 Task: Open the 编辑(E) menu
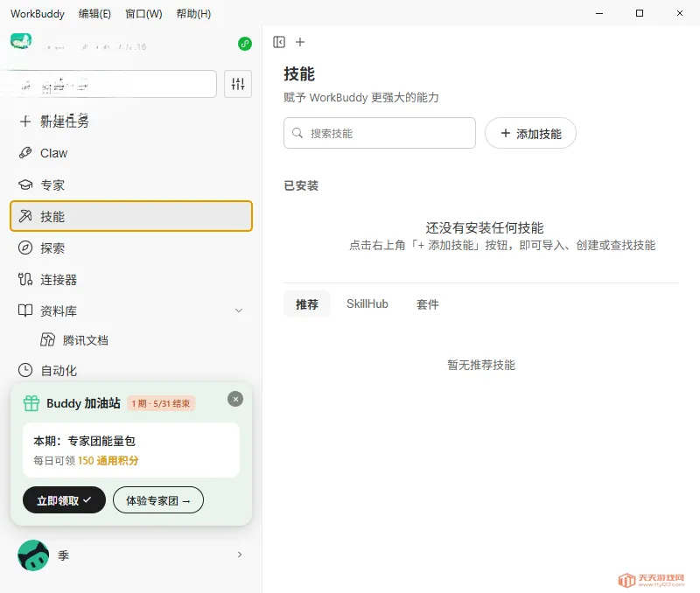pyautogui.click(x=94, y=14)
